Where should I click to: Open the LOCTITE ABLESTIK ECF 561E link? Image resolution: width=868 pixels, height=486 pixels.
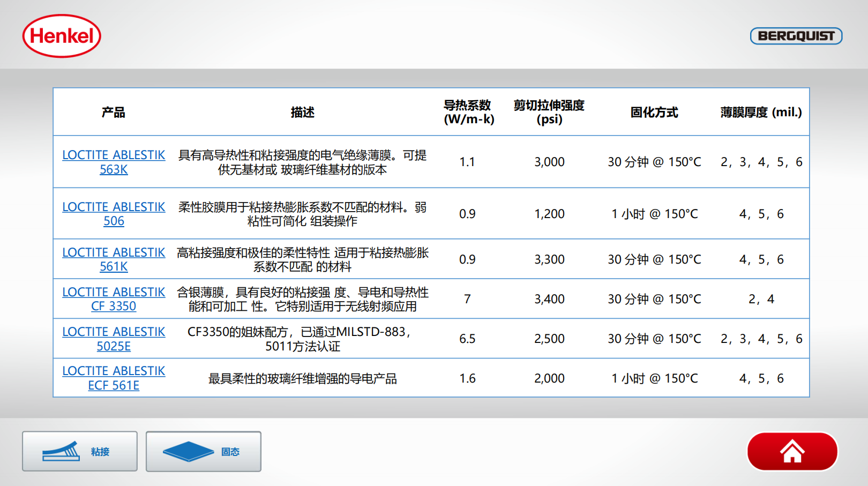tap(114, 378)
